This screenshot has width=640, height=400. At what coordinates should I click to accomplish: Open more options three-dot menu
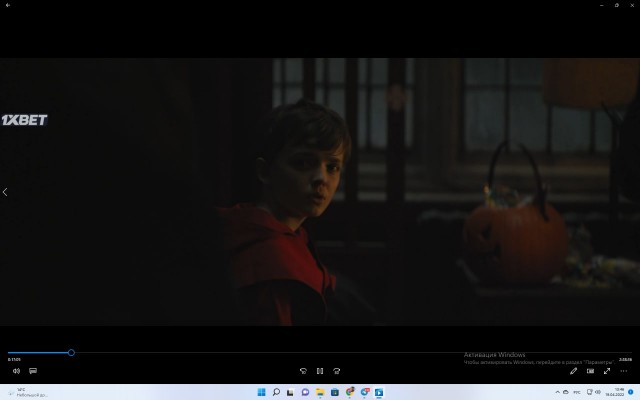click(624, 371)
